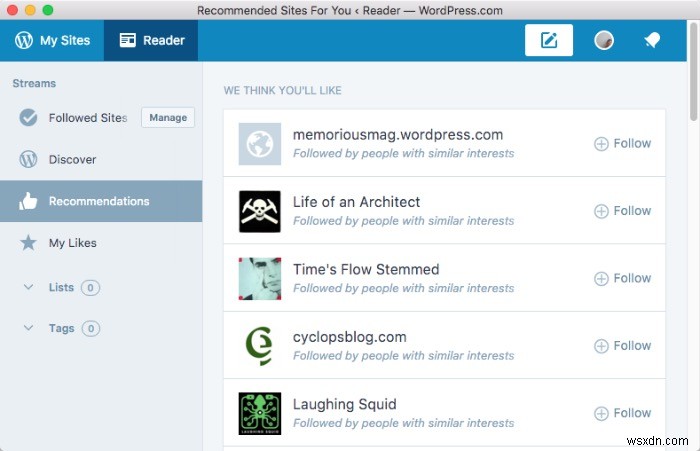Viewport: 700px width, 451px height.
Task: Click the Tags label
Action: point(62,328)
